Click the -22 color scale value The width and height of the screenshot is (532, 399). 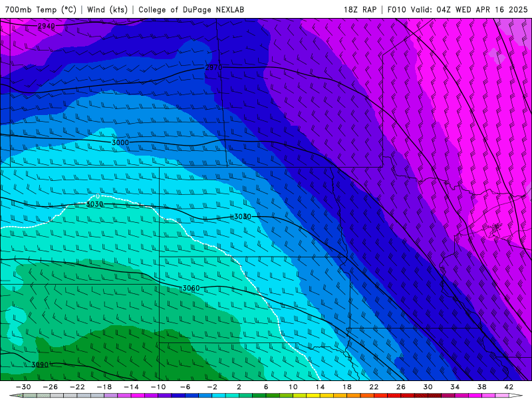coord(77,387)
